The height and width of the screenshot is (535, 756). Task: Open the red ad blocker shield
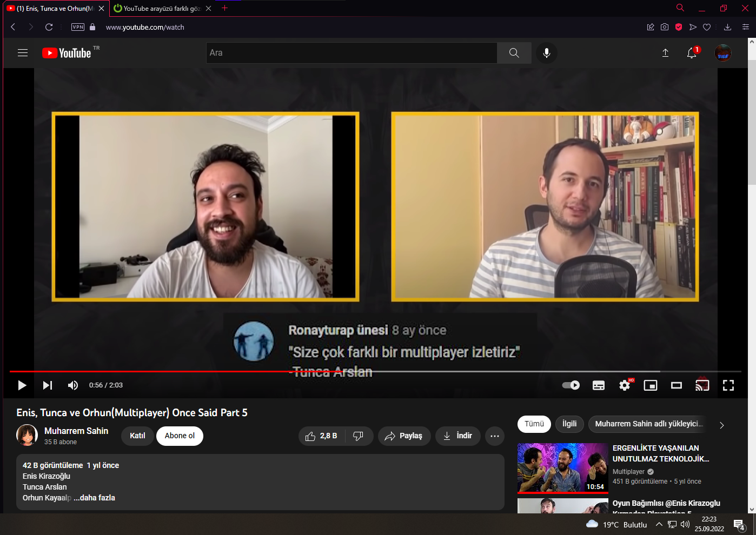point(679,27)
